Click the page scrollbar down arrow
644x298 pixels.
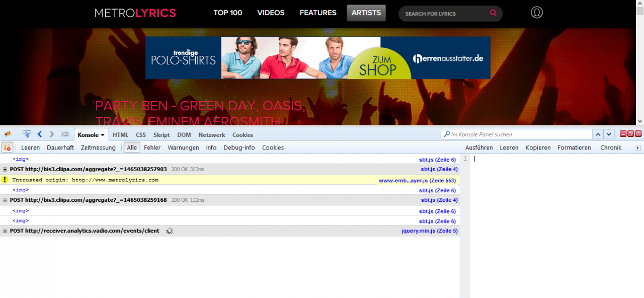tap(640, 121)
